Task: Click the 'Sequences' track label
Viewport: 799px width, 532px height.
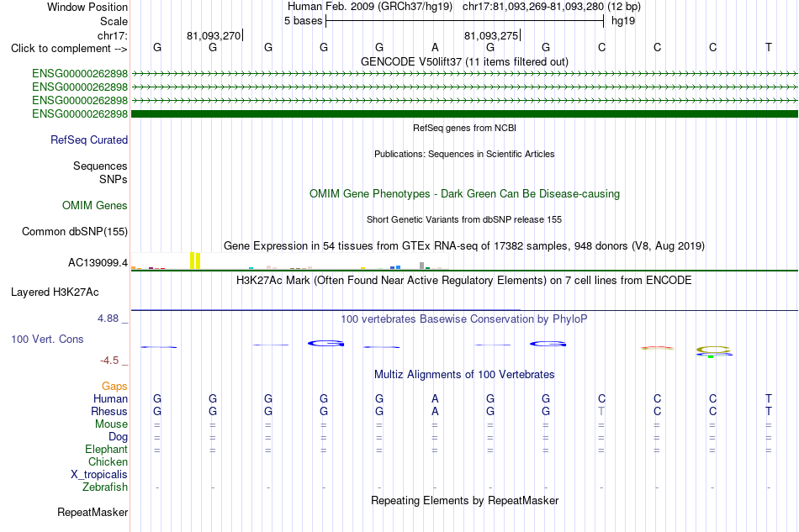Action: (100, 166)
